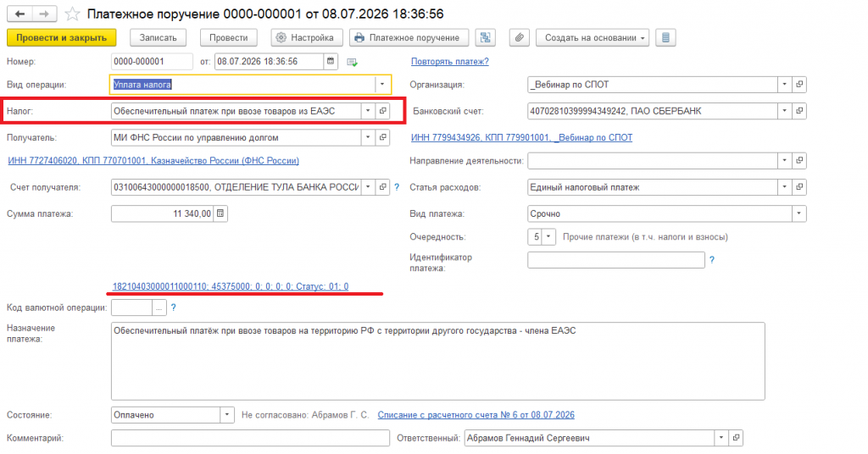868x454 pixels.
Task: Expand the Очередность dropdown arrow
Action: [548, 236]
